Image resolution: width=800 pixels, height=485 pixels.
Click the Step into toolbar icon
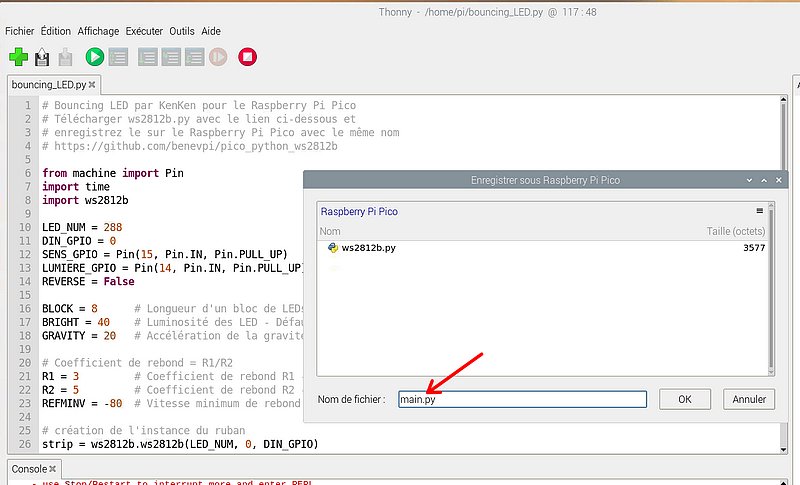click(x=171, y=57)
